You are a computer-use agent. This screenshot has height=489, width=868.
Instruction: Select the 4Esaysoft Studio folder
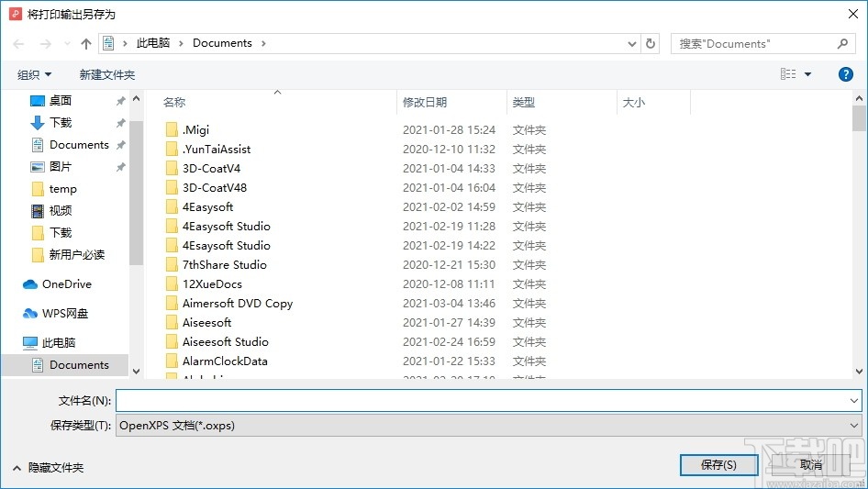[227, 246]
